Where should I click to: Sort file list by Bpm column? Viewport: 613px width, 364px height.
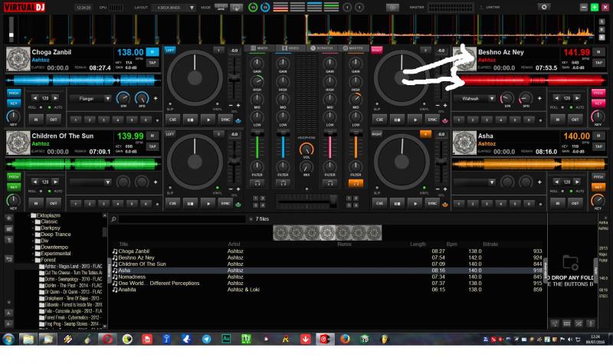(451, 244)
